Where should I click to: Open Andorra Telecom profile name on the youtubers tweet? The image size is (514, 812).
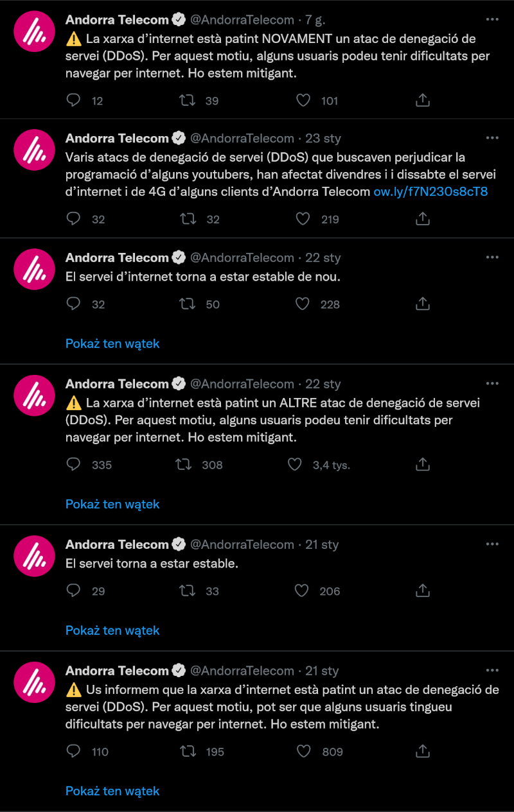[117, 138]
